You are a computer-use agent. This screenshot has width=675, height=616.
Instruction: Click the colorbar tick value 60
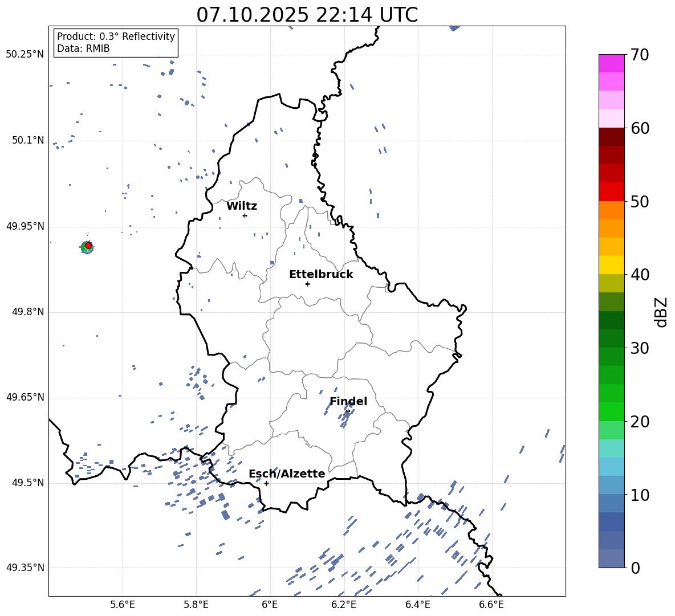(640, 128)
